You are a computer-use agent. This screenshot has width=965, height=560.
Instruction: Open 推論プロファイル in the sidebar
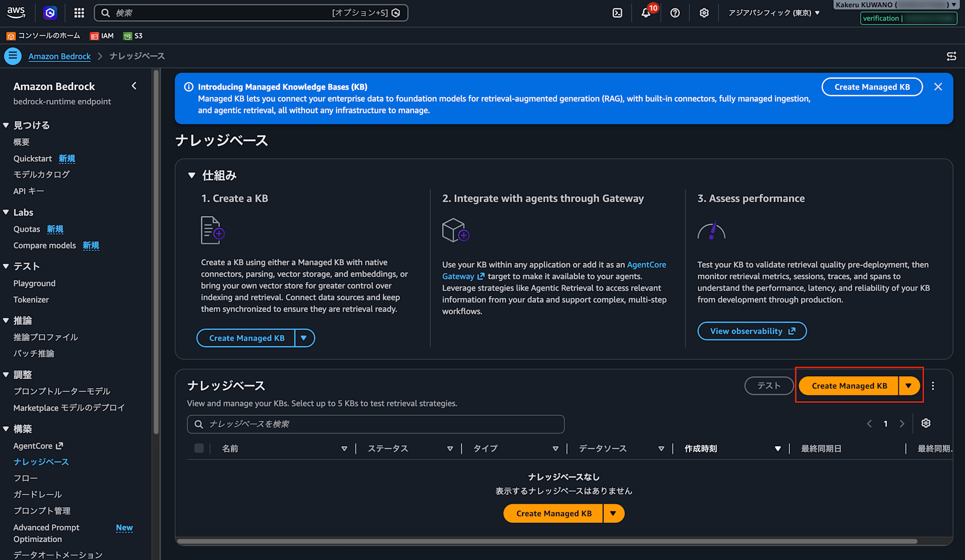(x=46, y=337)
